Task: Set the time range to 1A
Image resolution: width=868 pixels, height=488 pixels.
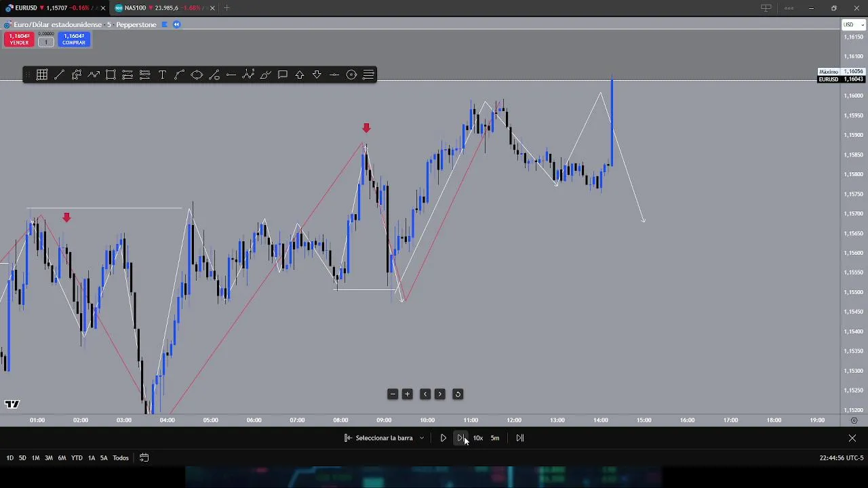Action: (92, 458)
